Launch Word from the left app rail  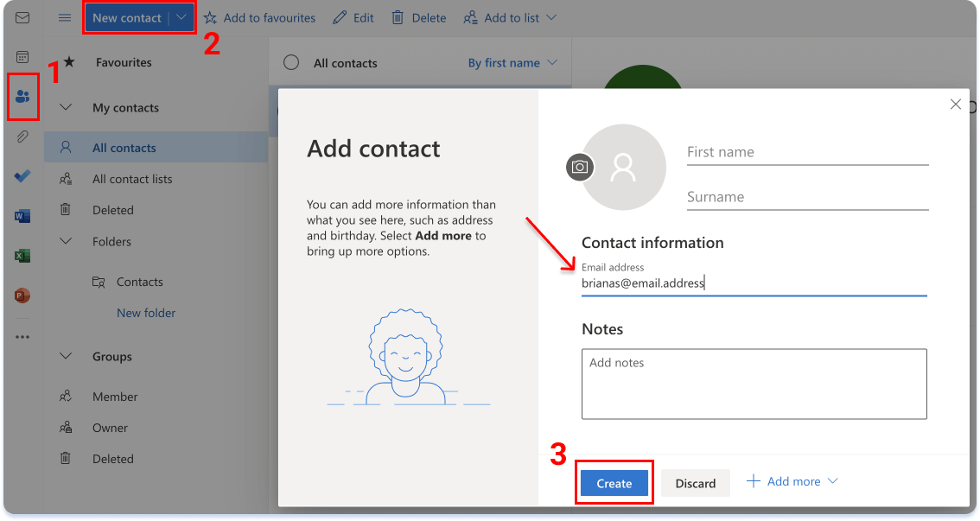tap(22, 215)
